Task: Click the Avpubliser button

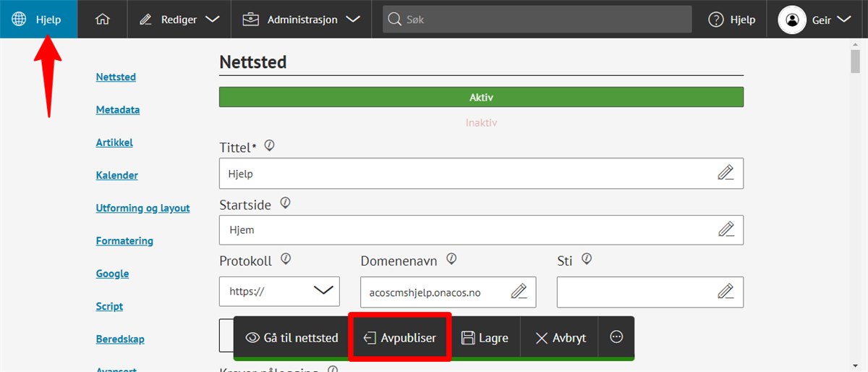Action: [x=400, y=338]
